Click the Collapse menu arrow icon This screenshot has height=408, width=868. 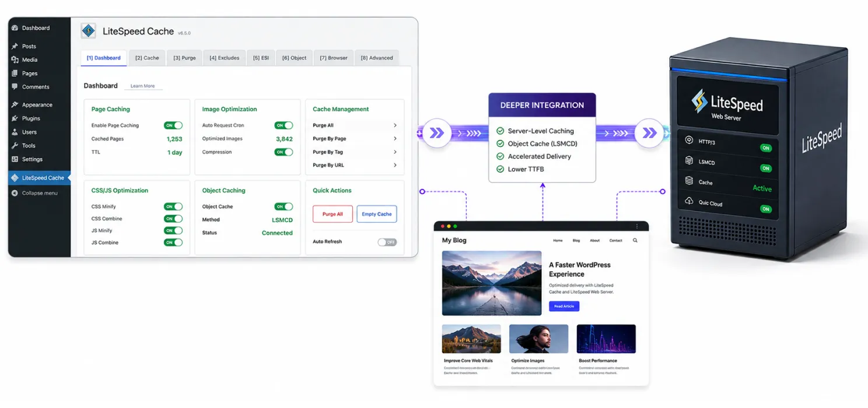pos(15,193)
